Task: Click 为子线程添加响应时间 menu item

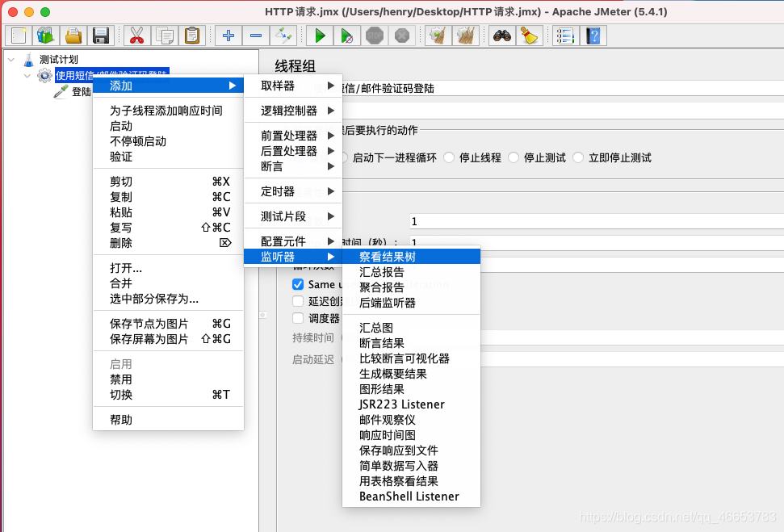Action: [x=169, y=111]
